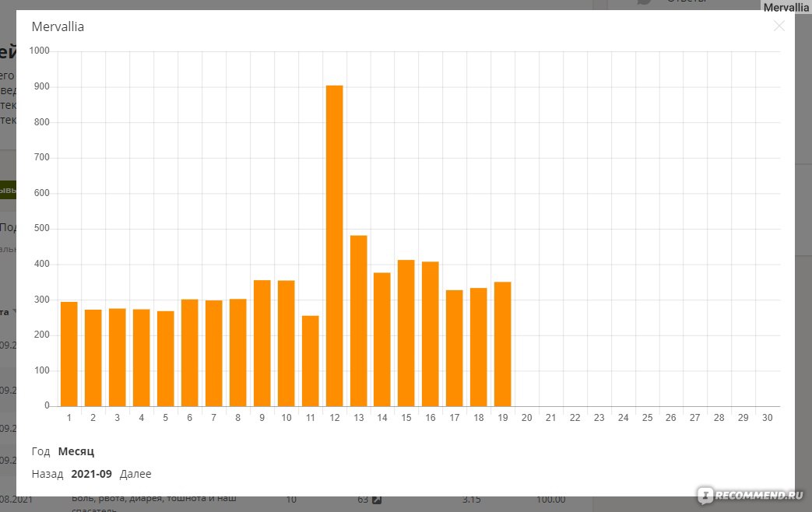Viewport: 812px width, 512px height.
Task: Click y-axis label 1000
Action: 40,51
